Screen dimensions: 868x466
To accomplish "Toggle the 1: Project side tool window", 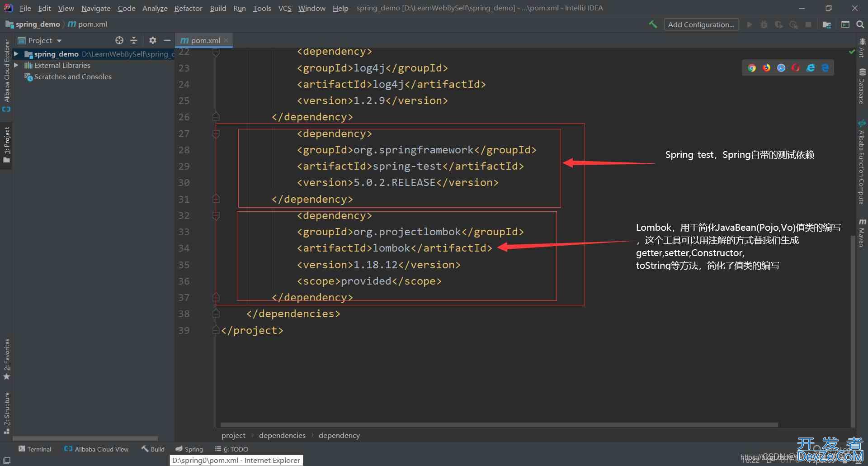I will pos(6,145).
